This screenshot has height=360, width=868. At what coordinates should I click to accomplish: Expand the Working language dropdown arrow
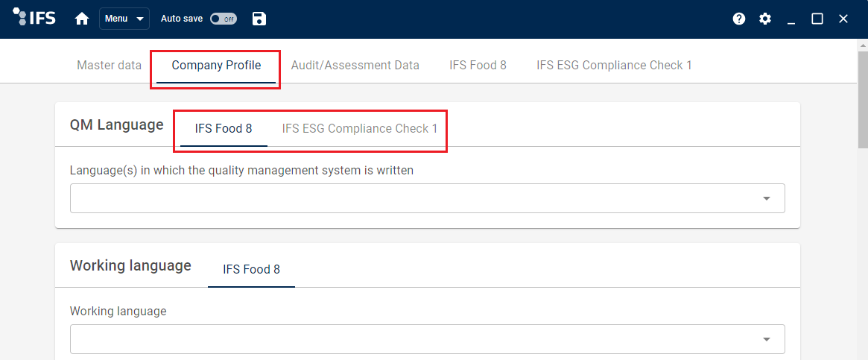point(767,339)
